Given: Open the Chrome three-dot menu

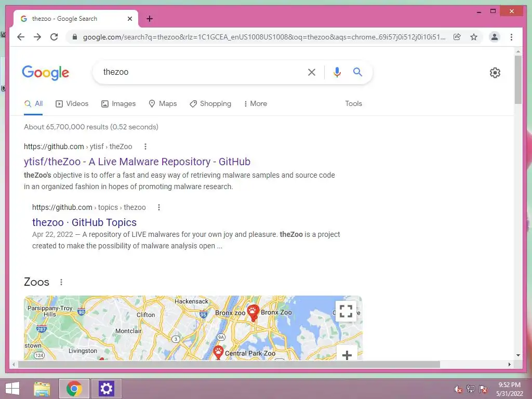Looking at the screenshot, I should [x=511, y=37].
